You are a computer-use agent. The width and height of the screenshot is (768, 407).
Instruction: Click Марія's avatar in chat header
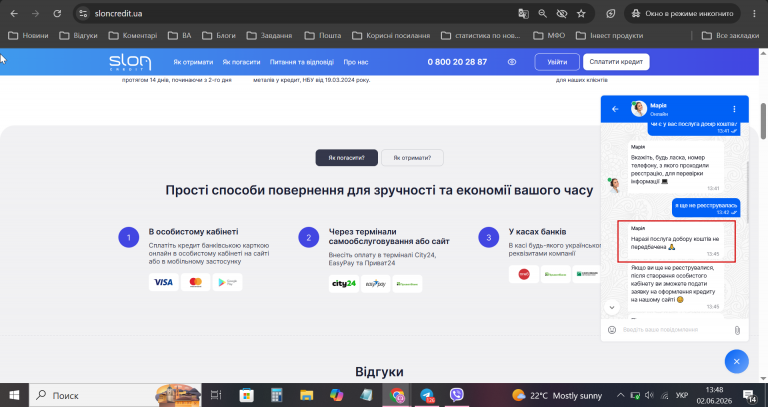tap(638, 109)
